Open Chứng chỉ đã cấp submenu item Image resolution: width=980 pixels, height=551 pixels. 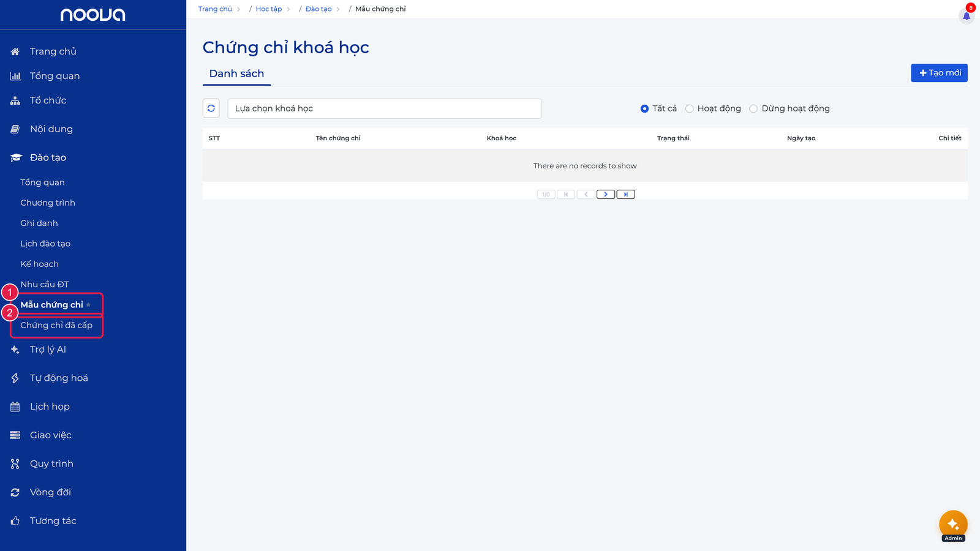coord(56,325)
